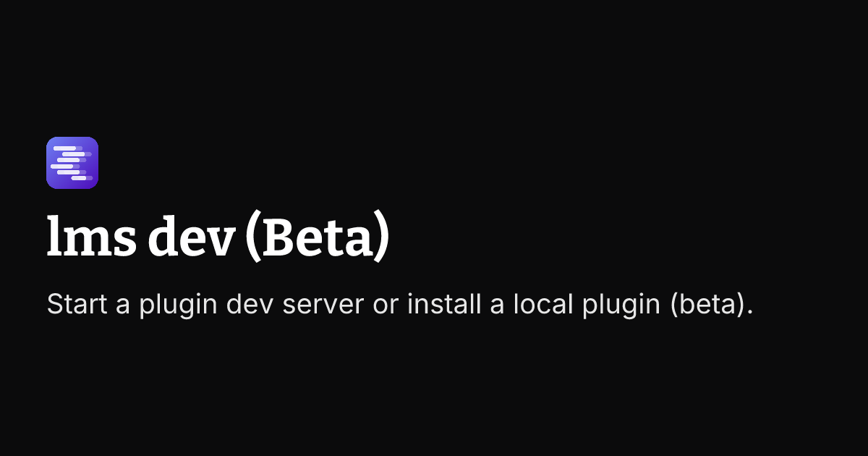Screen dimensions: 868x456
Task: Select the word "lms" in the heading
Action: coord(92,237)
